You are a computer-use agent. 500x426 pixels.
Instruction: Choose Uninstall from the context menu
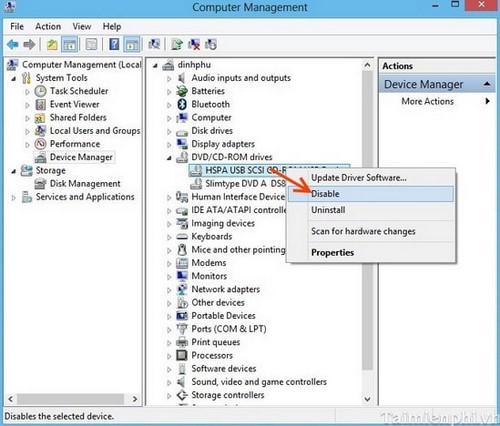point(371,210)
